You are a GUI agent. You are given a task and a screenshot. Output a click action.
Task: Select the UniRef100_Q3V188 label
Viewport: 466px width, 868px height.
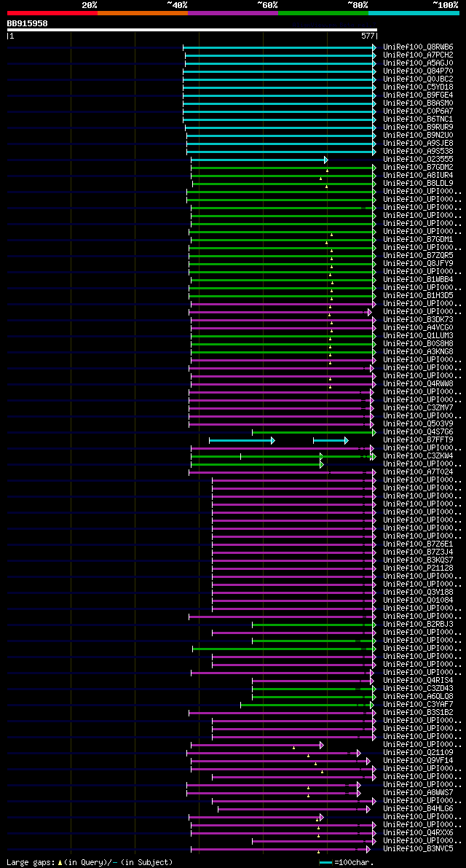(418, 593)
